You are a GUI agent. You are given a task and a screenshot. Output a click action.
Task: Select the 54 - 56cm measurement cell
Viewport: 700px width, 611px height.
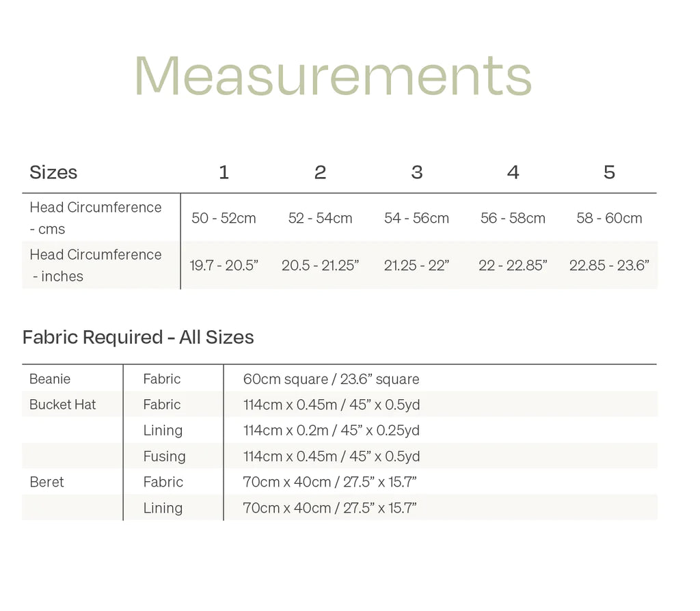click(x=416, y=219)
